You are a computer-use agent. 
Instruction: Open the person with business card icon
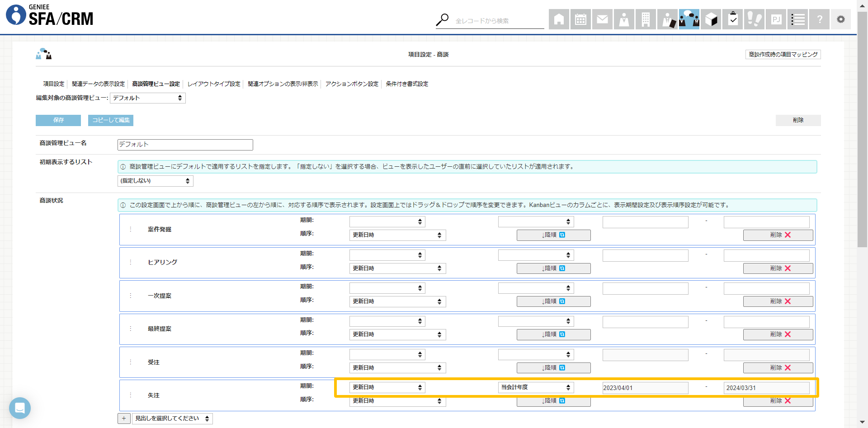pyautogui.click(x=667, y=19)
